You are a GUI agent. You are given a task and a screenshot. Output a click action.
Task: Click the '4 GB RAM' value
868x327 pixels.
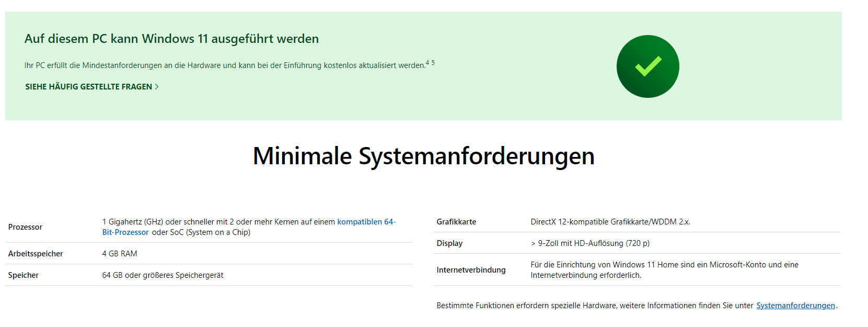pyautogui.click(x=120, y=254)
